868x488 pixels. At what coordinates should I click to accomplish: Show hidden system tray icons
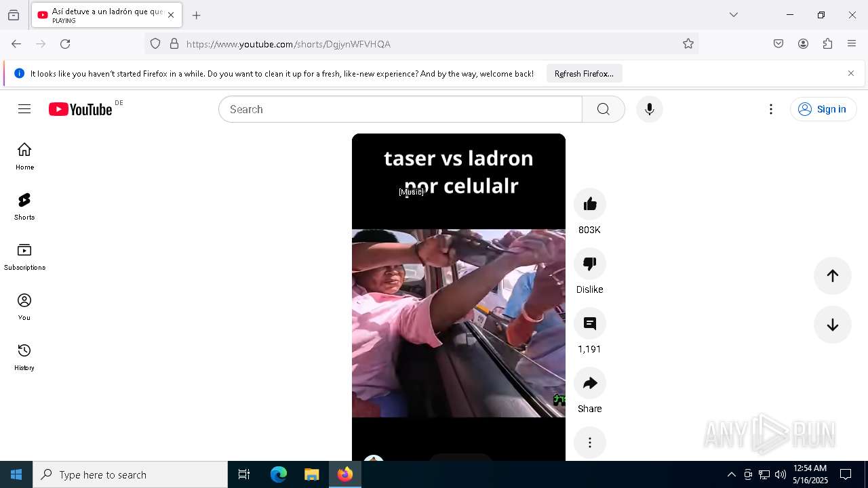pyautogui.click(x=731, y=474)
